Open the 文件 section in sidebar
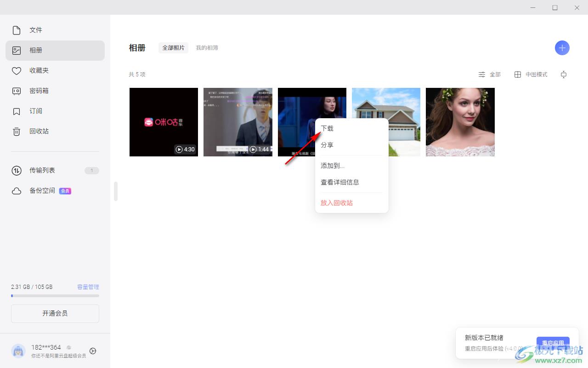Screen dimensions: 588x368 [x=55, y=30]
